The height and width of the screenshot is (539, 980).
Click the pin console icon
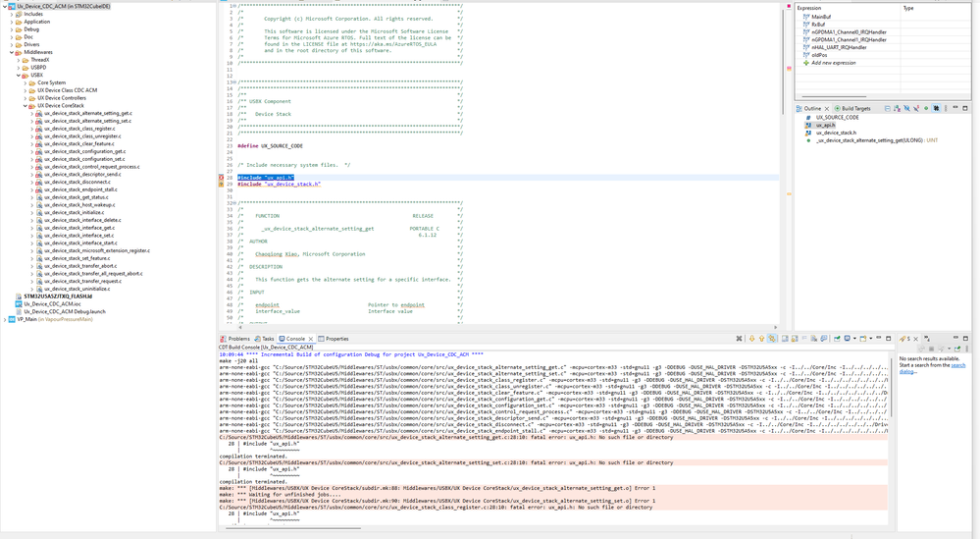pyautogui.click(x=837, y=339)
